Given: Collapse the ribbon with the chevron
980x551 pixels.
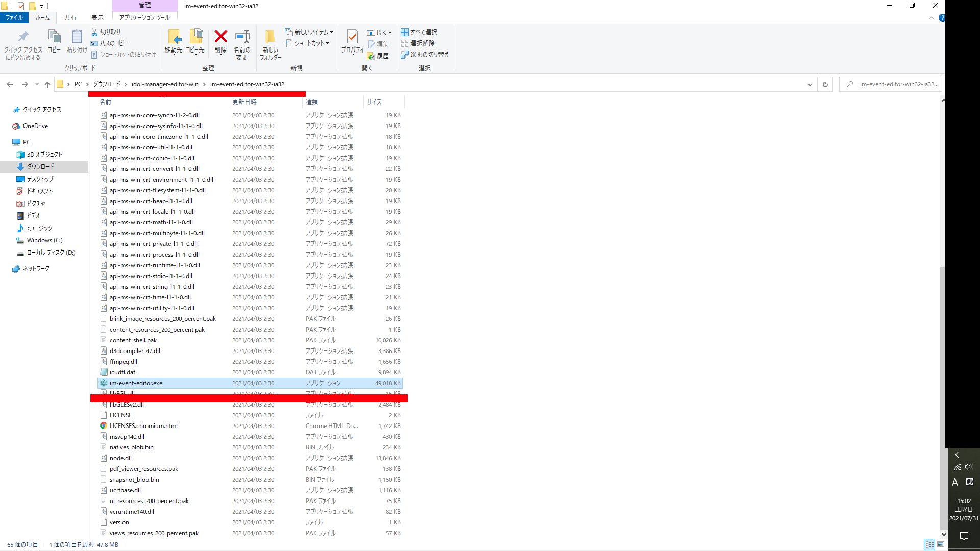Looking at the screenshot, I should (932, 18).
